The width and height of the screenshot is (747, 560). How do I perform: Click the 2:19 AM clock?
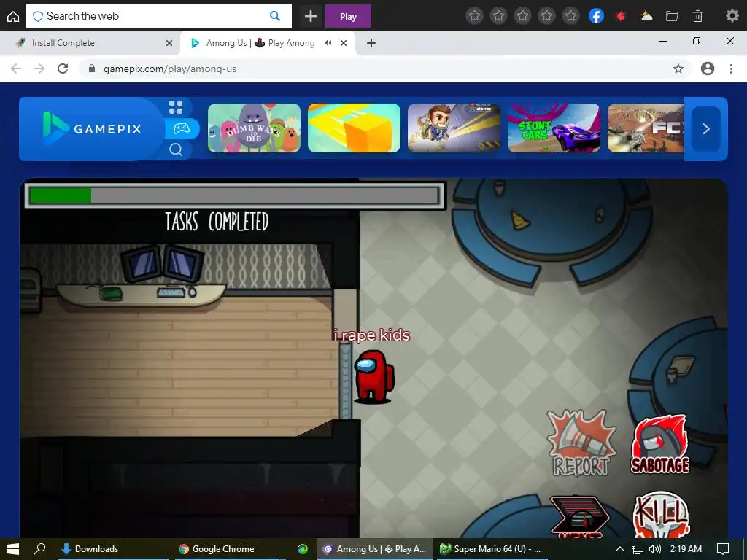686,549
